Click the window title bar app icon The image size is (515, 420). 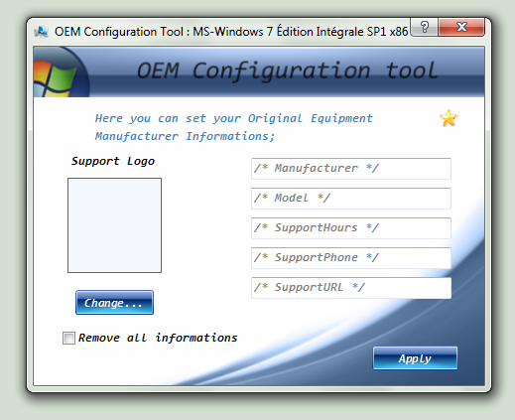coord(42,32)
